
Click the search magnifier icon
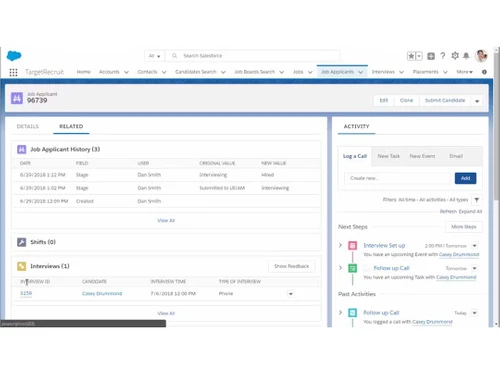point(174,56)
